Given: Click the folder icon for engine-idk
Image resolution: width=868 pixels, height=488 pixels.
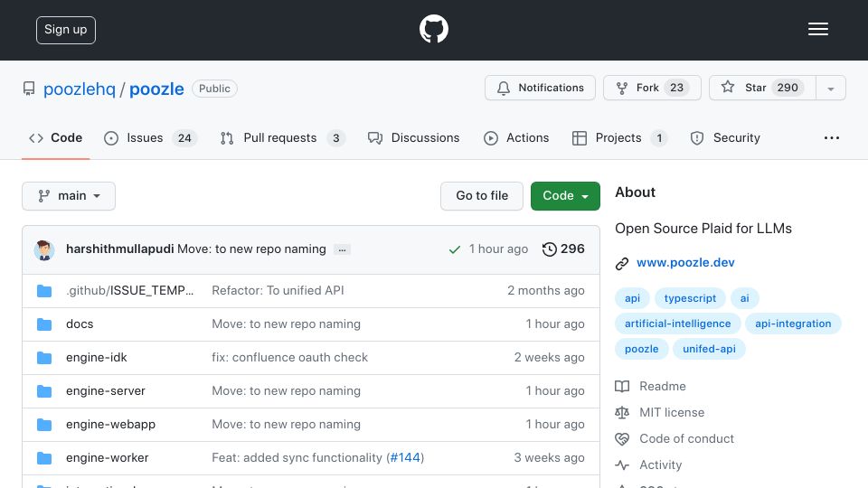Looking at the screenshot, I should click(x=44, y=358).
